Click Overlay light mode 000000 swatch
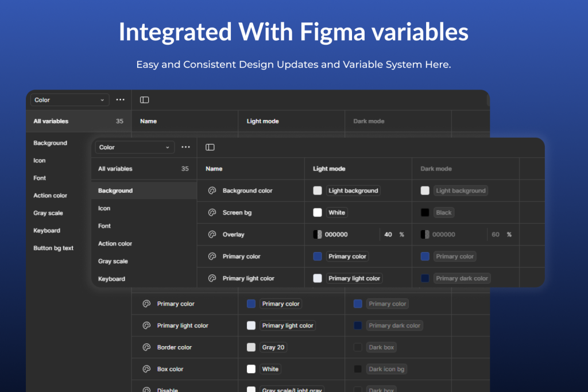Screen dimensions: 588x392 tap(318, 235)
